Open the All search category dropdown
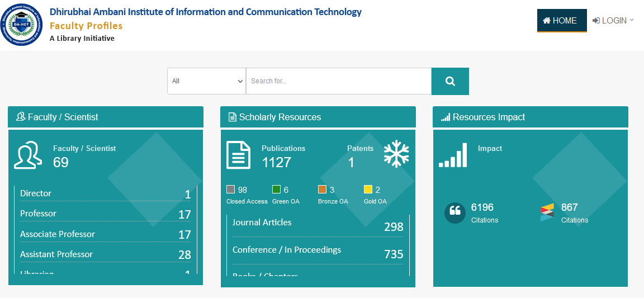This screenshot has width=644, height=298. (207, 81)
